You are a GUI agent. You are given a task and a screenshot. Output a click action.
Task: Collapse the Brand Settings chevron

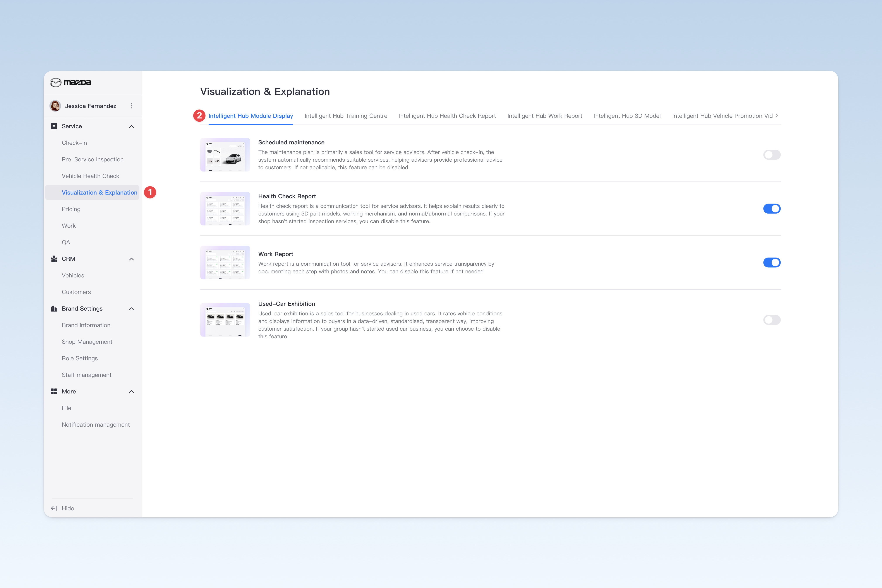pos(131,309)
